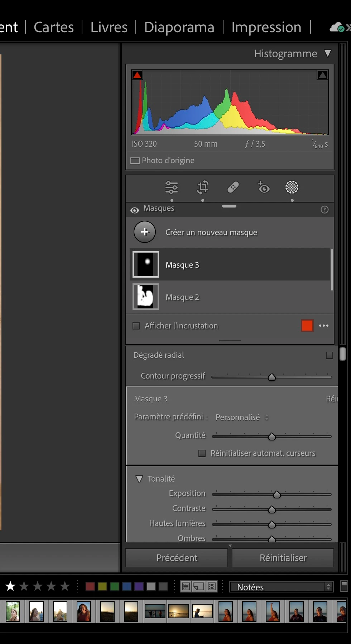
Task: Select the first filmstrip thumbnail
Action: click(13, 611)
